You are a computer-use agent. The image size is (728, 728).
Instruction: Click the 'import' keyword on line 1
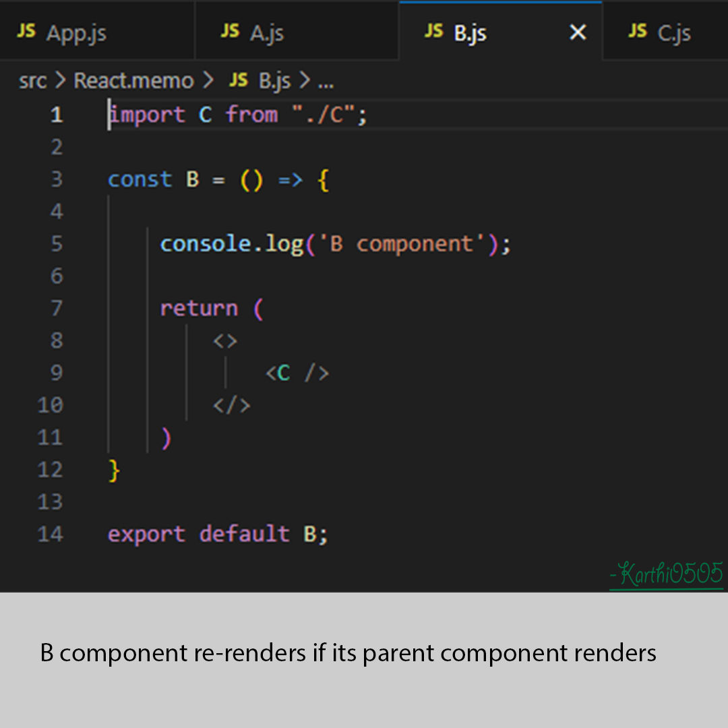click(x=147, y=115)
